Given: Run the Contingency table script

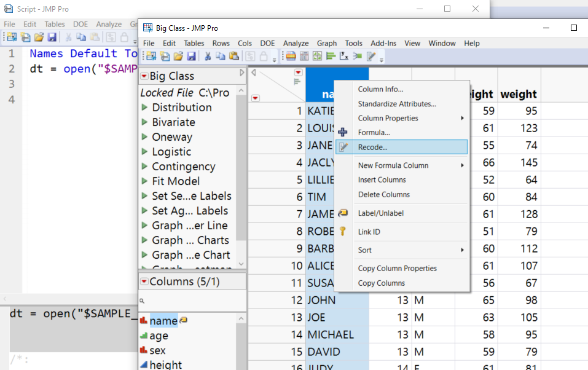Looking at the screenshot, I should [x=144, y=166].
